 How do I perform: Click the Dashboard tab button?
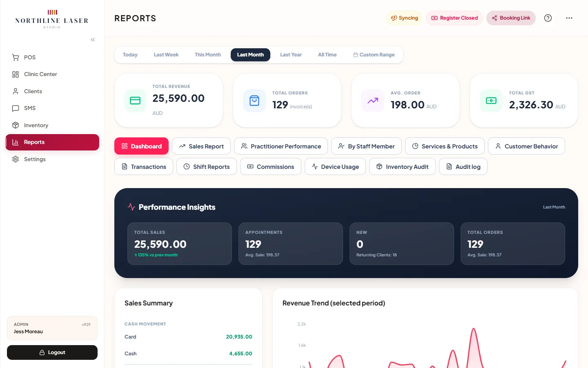(x=141, y=146)
